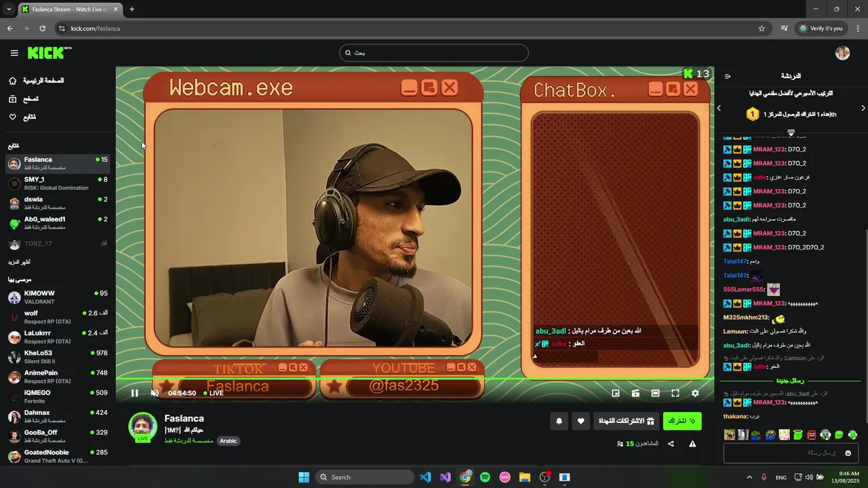This screenshot has width=868, height=488.
Task: Open picture-in-picture mini player
Action: pos(616,393)
